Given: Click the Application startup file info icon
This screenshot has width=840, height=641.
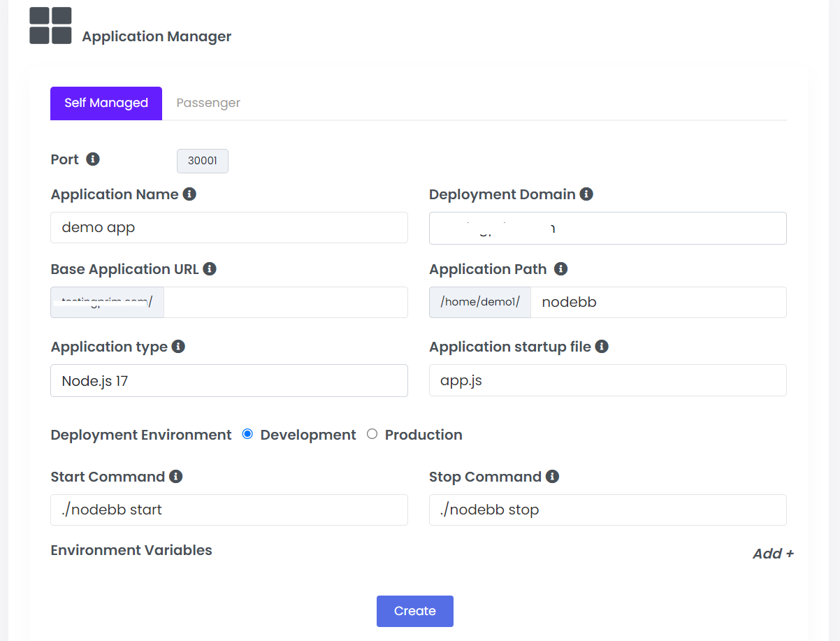Looking at the screenshot, I should coord(602,347).
